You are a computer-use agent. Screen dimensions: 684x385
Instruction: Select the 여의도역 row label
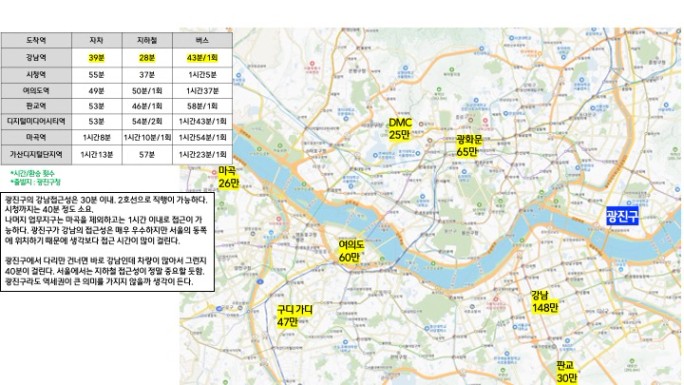tap(36, 91)
